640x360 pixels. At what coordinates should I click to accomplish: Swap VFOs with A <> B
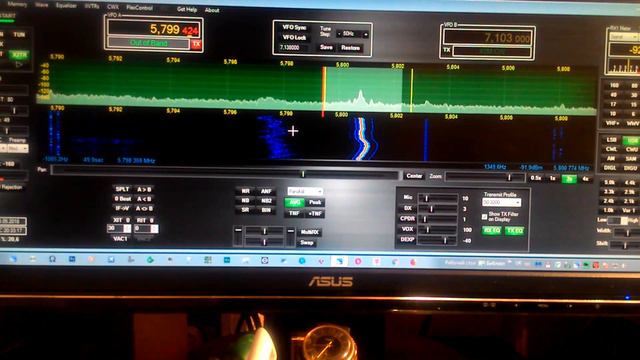(144, 209)
